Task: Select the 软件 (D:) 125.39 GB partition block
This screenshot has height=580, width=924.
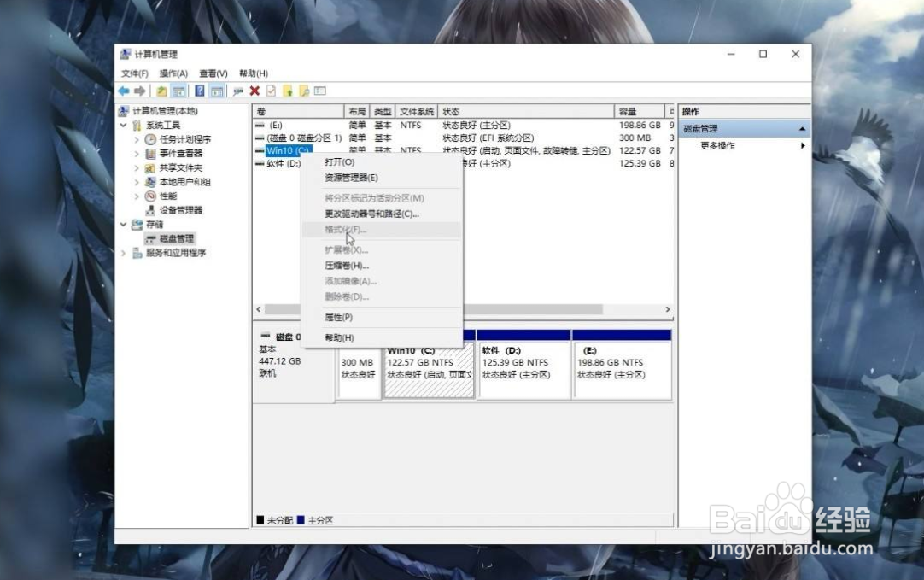Action: pyautogui.click(x=523, y=364)
